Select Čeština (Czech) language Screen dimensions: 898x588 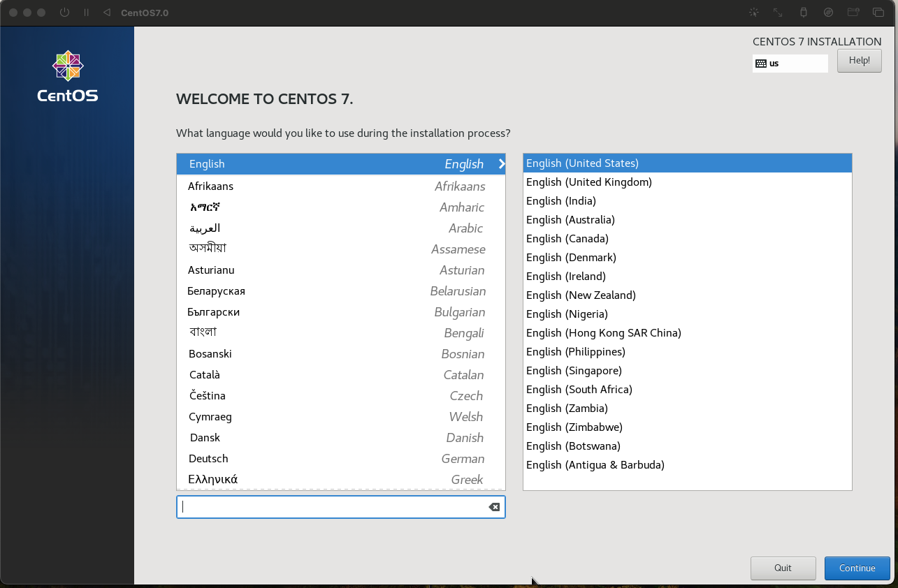pyautogui.click(x=341, y=396)
